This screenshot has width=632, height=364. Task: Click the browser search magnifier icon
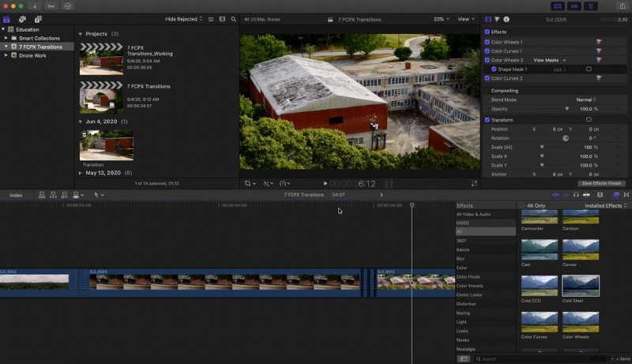click(233, 19)
